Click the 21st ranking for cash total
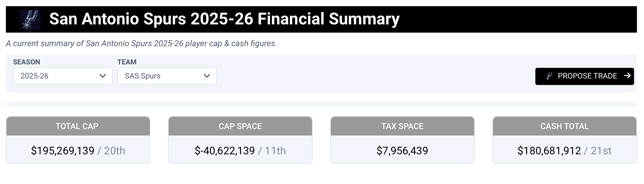 click(601, 151)
